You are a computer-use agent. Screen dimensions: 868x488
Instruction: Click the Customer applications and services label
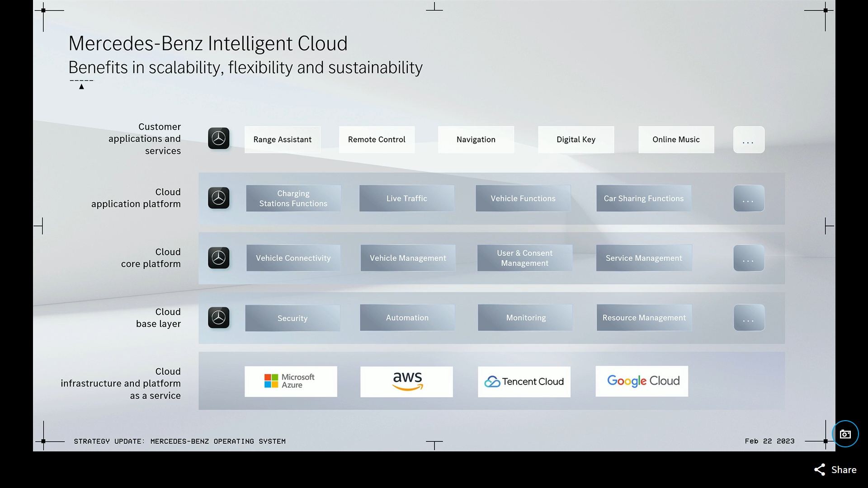point(145,139)
